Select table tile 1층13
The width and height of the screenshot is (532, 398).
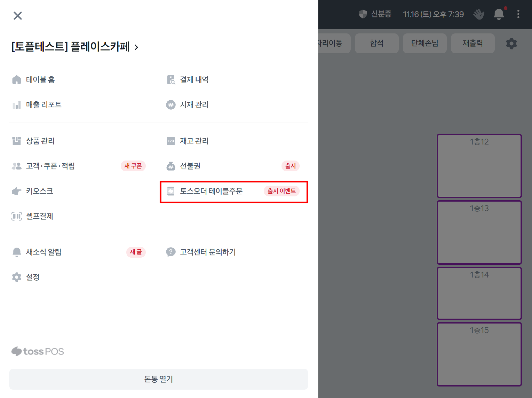479,232
